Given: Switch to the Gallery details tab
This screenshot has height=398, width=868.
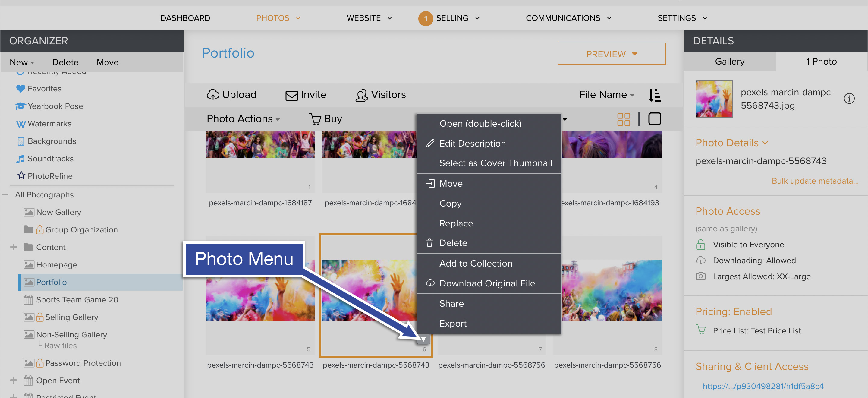Looking at the screenshot, I should [729, 61].
